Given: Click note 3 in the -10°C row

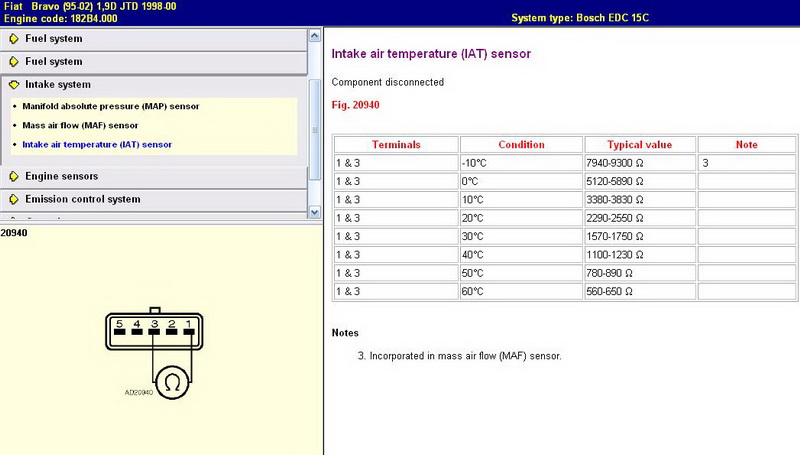Looking at the screenshot, I should [706, 163].
